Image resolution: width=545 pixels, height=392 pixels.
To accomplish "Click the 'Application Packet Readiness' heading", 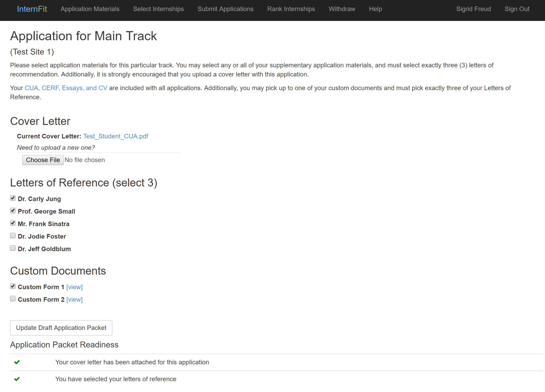I will point(64,345).
